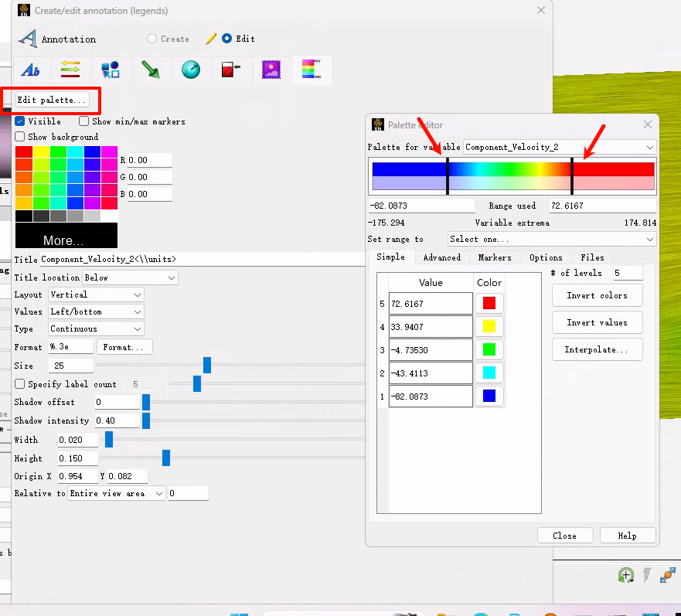The image size is (681, 616).
Task: Open the dial gauge annotation icon
Action: (191, 70)
